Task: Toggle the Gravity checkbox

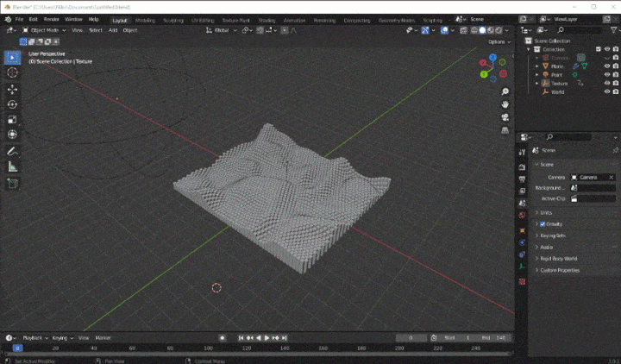Action: click(542, 223)
